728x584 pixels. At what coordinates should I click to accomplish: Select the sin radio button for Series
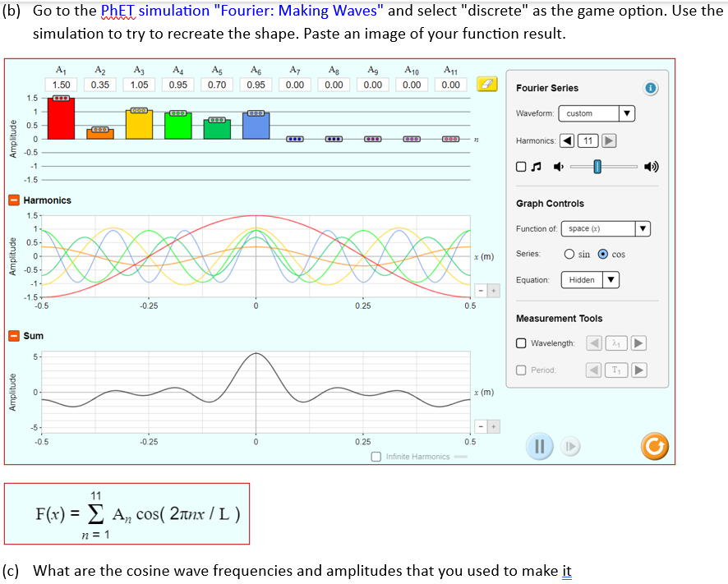(x=572, y=255)
